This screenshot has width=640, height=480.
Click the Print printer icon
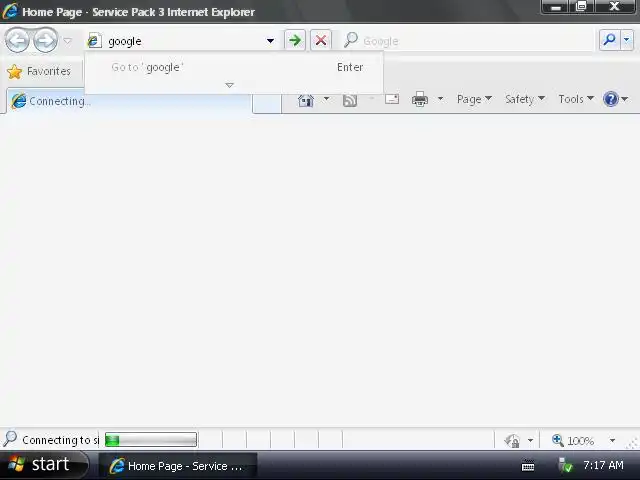coord(420,99)
